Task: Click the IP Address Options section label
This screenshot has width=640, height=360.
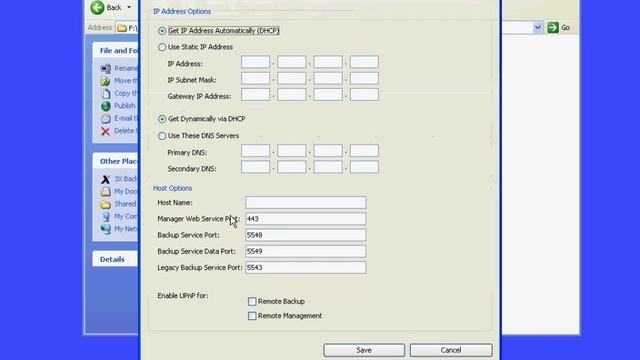Action: point(182,11)
